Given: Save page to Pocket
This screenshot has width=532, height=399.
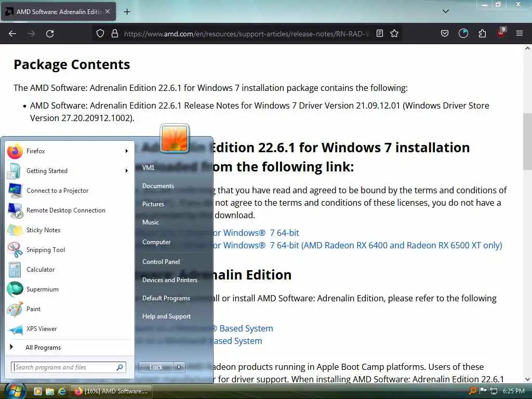Looking at the screenshot, I should pyautogui.click(x=445, y=33).
